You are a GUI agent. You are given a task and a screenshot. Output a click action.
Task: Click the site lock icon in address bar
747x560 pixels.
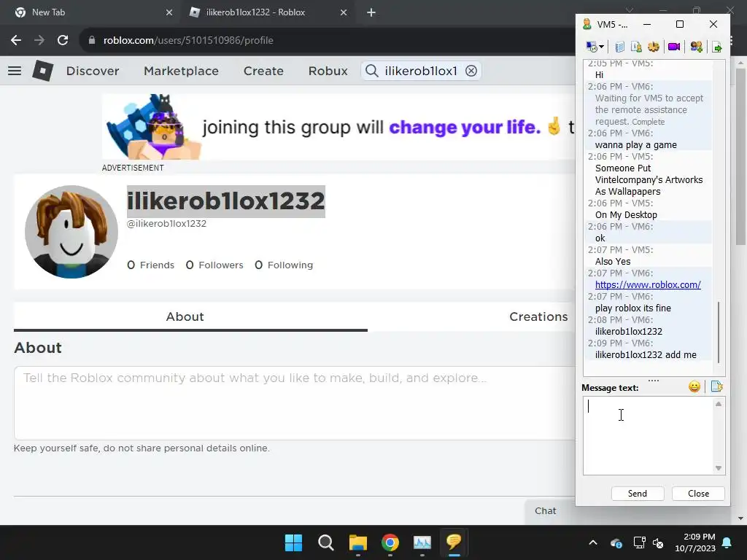92,40
